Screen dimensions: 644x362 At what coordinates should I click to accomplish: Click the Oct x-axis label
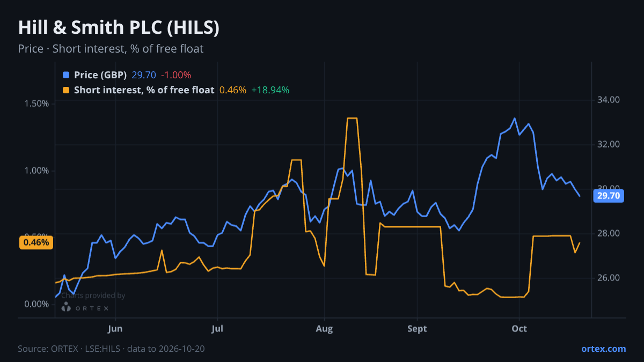[x=519, y=329]
